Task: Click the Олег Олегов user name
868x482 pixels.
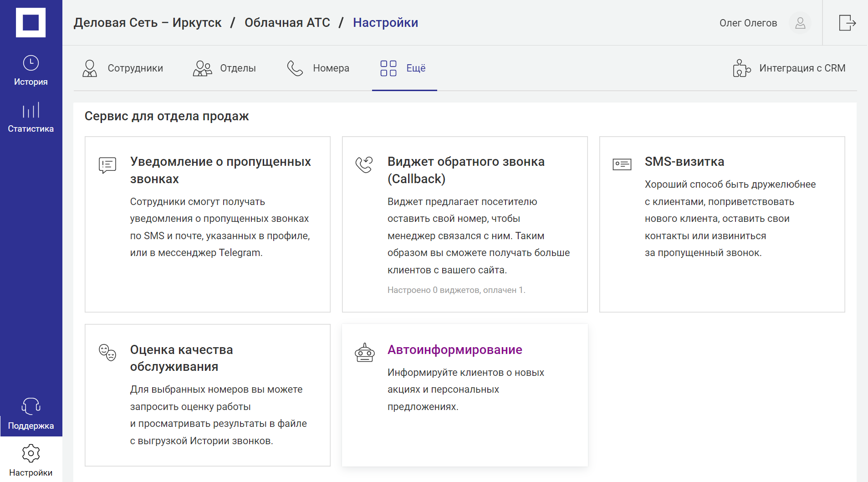Action: tap(748, 23)
